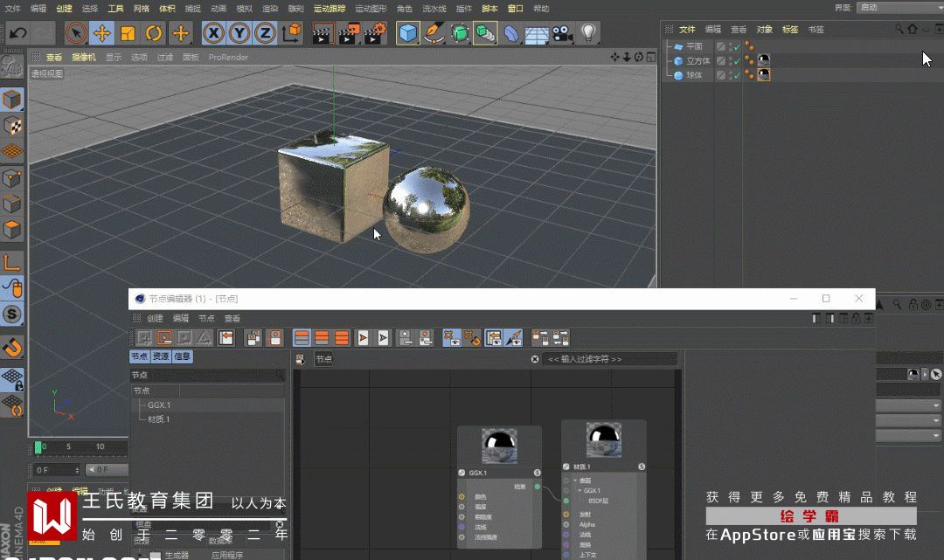Click the material tag on 立方体
944x560 pixels.
click(x=764, y=60)
